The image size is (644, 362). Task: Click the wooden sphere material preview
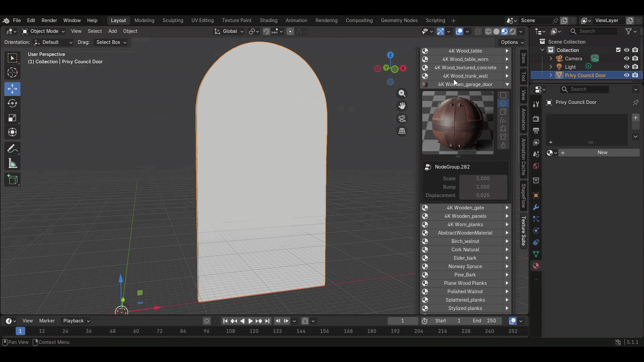pos(458,122)
